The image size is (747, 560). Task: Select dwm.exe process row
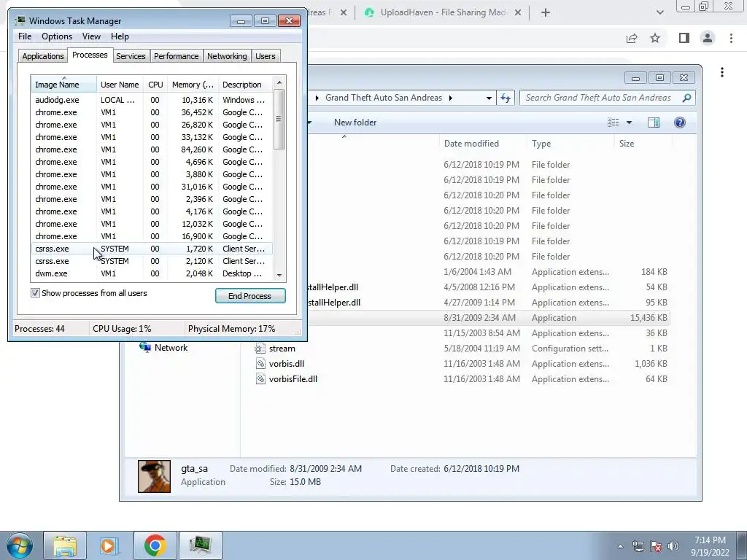(152, 273)
